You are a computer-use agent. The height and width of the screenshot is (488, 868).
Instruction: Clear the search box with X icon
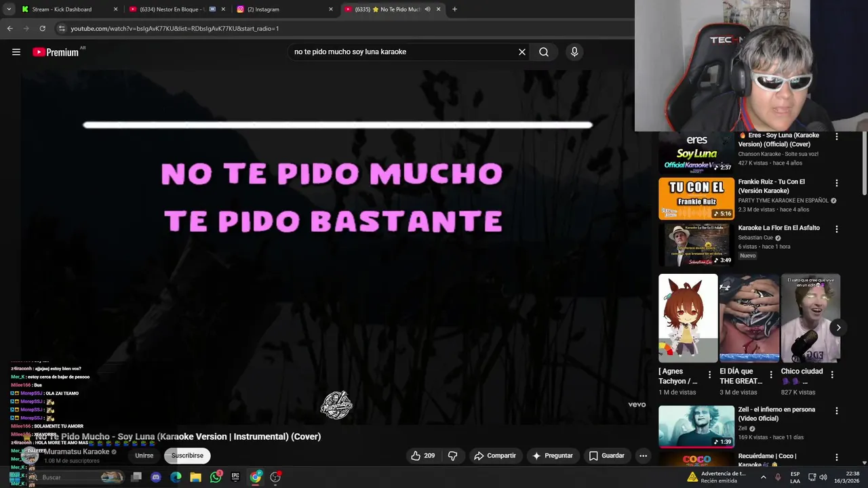[522, 52]
